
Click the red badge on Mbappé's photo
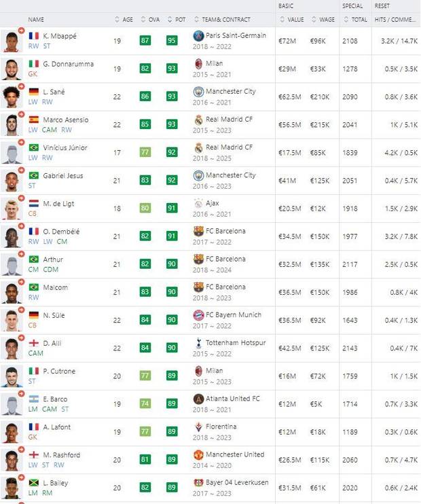(21, 31)
